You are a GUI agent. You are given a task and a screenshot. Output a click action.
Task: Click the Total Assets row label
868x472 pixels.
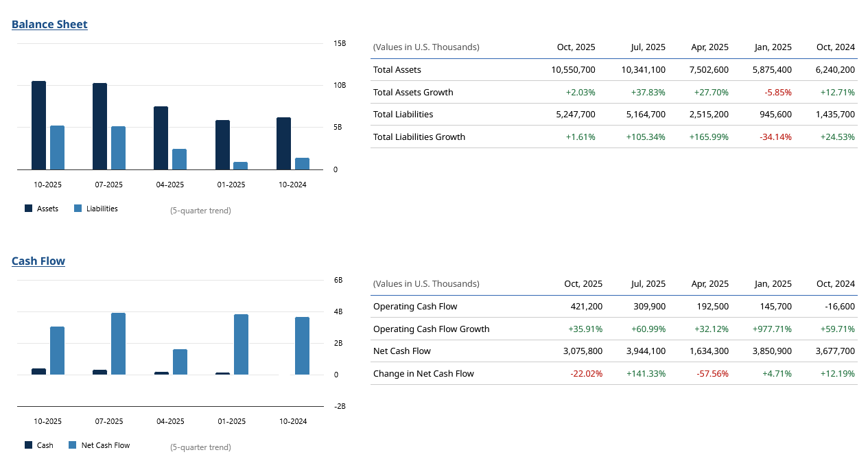[x=397, y=70]
